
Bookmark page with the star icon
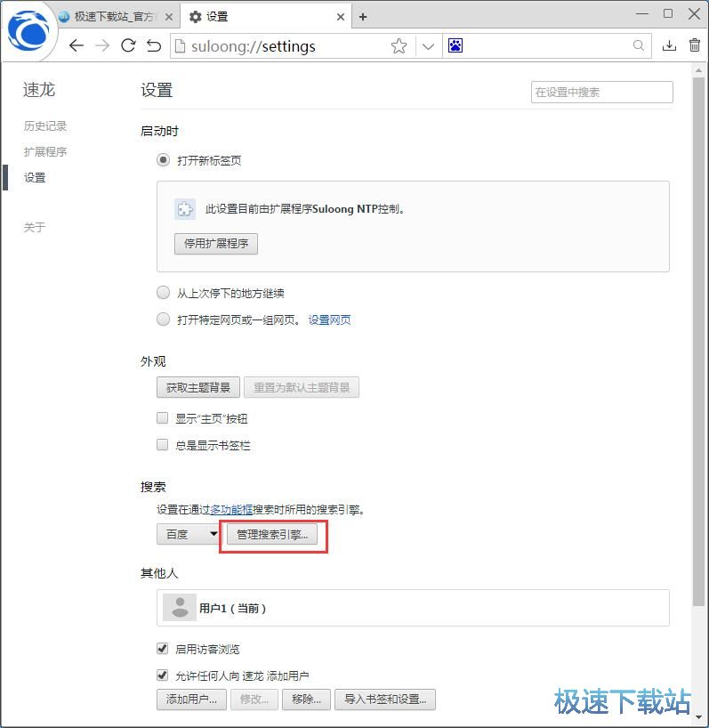click(x=399, y=46)
